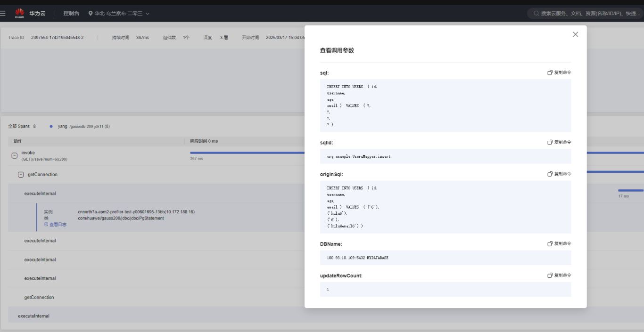Copy the DBName command text
Screen dimensions: 644x332
(x=559, y=243)
